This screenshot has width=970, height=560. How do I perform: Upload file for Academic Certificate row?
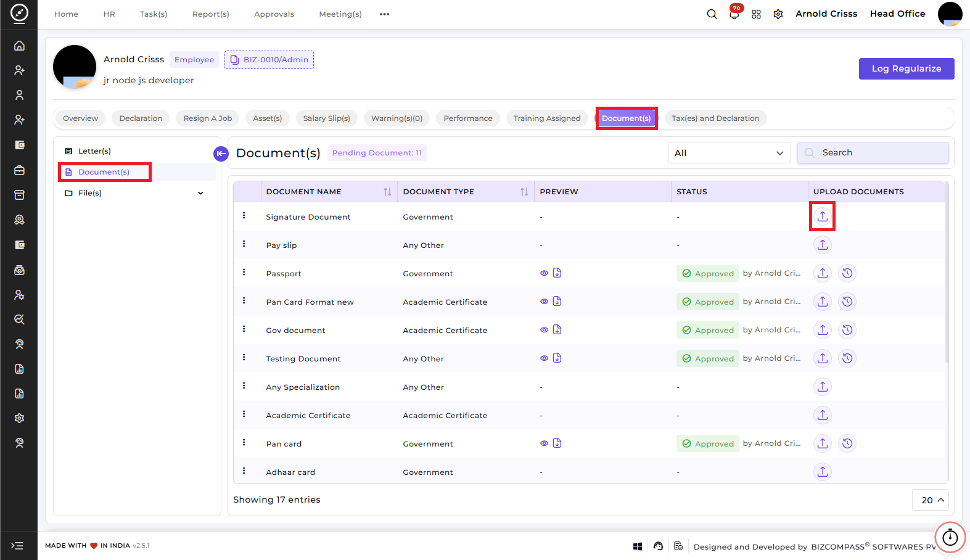(x=822, y=415)
